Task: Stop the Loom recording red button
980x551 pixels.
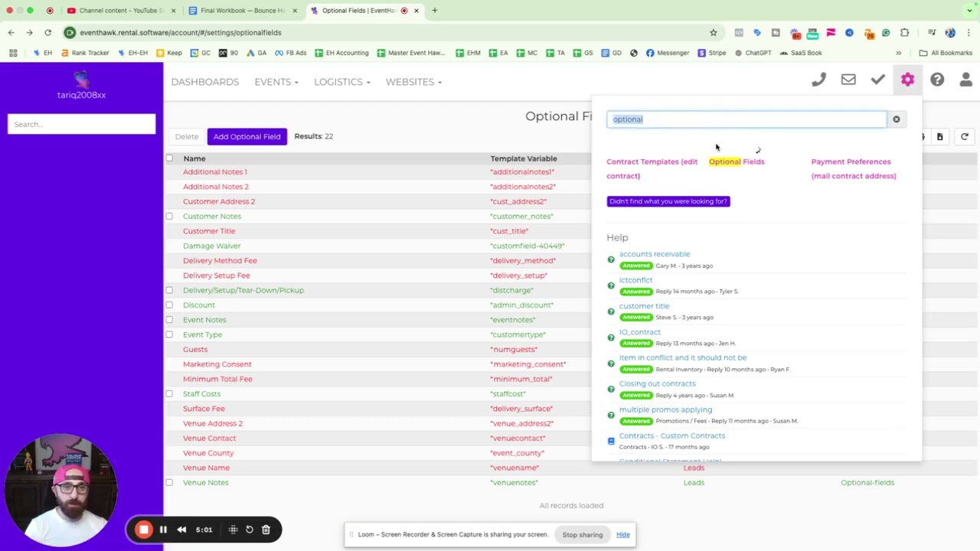Action: click(x=143, y=530)
